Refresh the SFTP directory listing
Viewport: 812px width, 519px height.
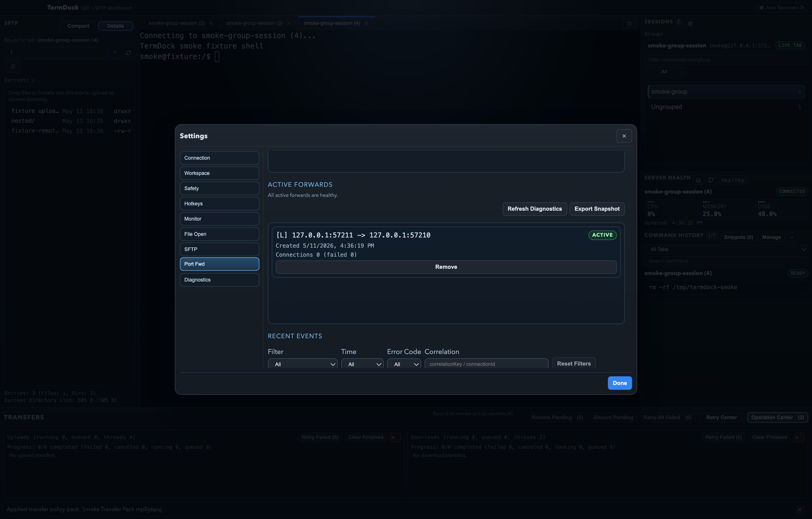[x=129, y=53]
